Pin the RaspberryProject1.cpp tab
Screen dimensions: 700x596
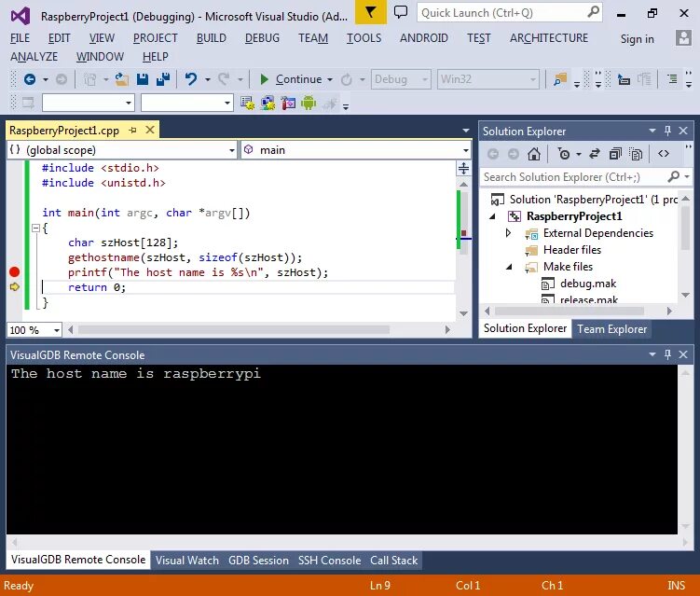[x=132, y=130]
